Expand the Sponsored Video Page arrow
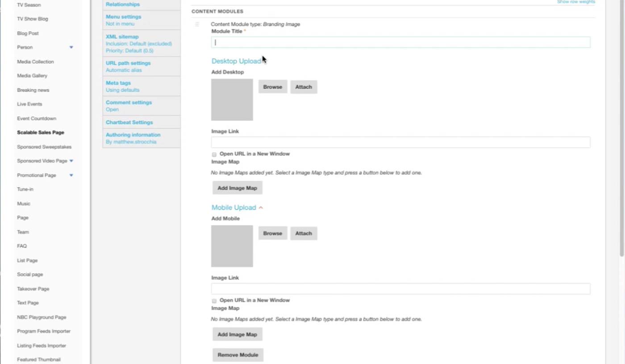625x364 pixels. point(71,161)
